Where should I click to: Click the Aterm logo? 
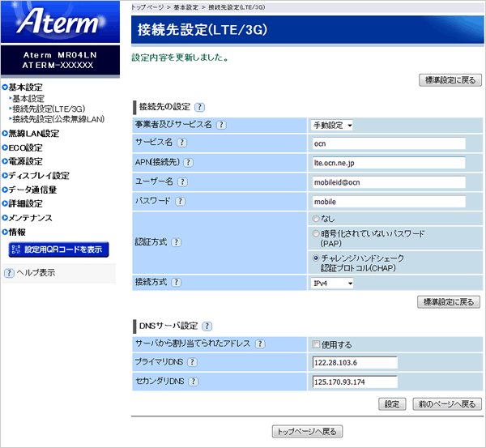pyautogui.click(x=59, y=22)
